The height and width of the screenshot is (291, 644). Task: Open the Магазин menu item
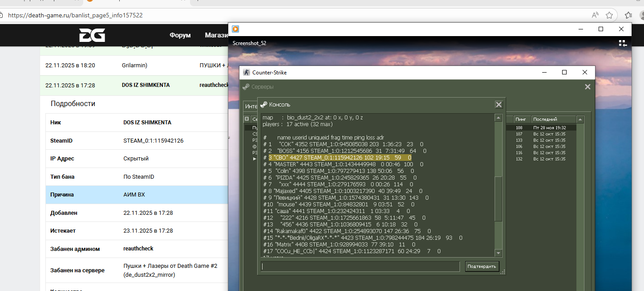point(216,35)
